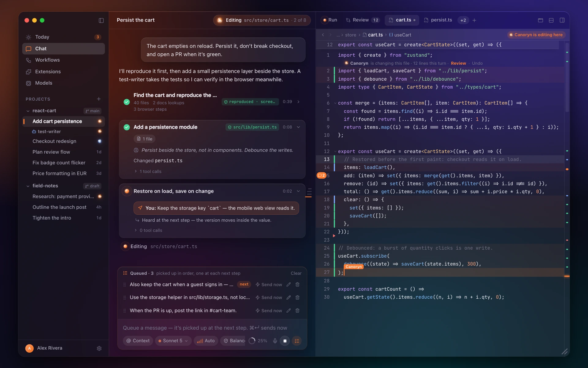Edit the guest signs in queued message
The width and height of the screenshot is (588, 368).
point(288,285)
